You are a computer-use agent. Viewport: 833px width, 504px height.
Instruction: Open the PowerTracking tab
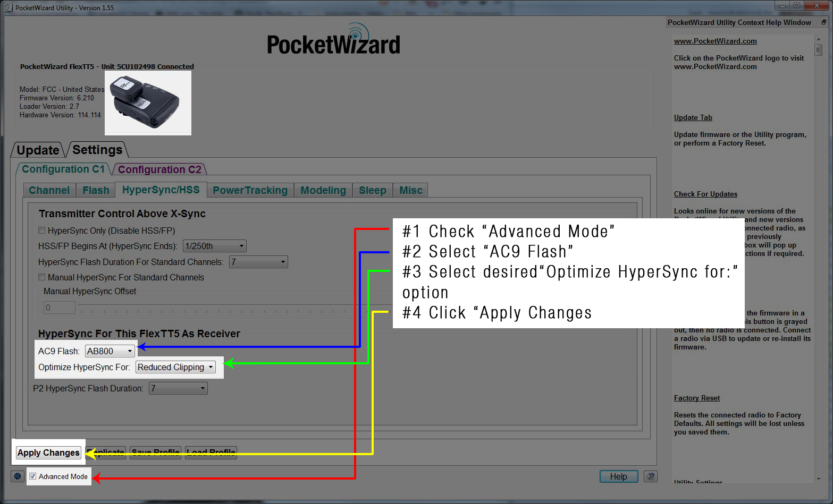click(250, 190)
